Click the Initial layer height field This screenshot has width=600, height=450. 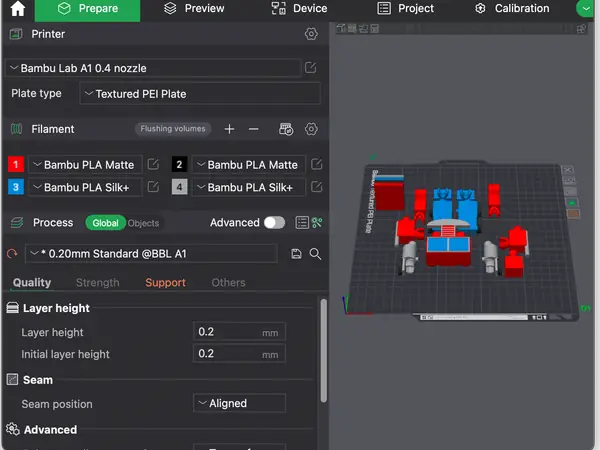pyautogui.click(x=239, y=354)
